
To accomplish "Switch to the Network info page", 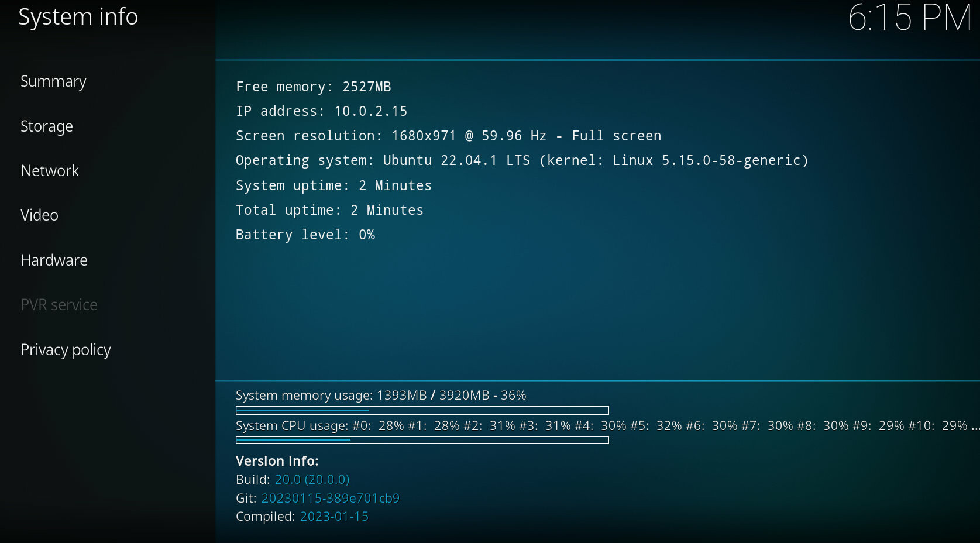I will [50, 171].
